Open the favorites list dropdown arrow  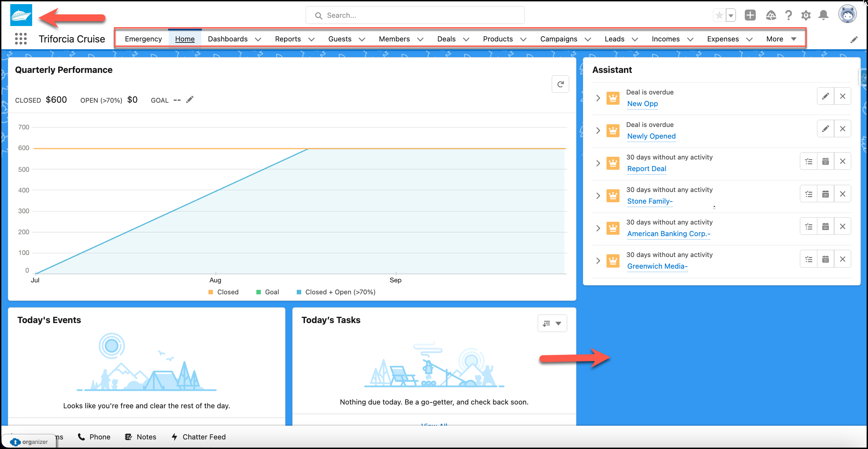coord(731,15)
